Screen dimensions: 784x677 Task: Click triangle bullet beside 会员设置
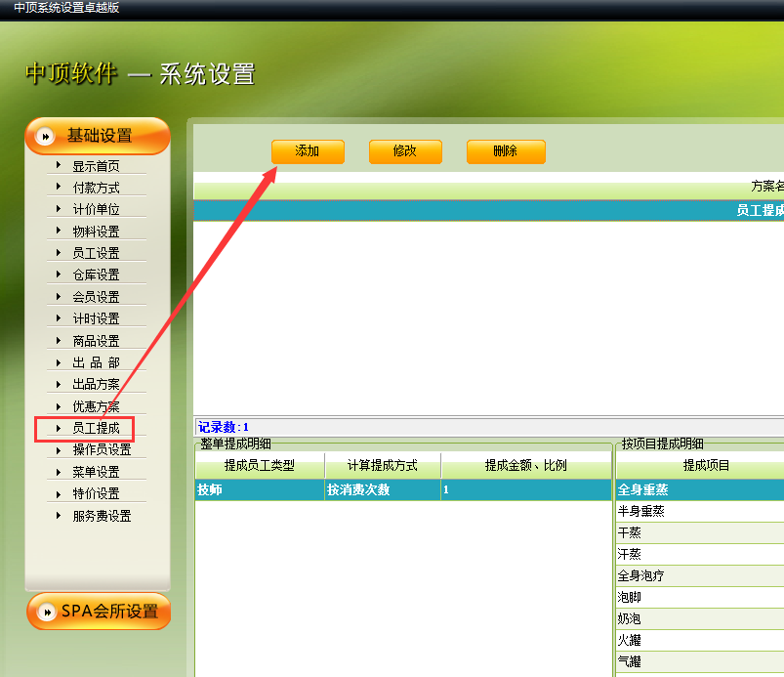59,296
